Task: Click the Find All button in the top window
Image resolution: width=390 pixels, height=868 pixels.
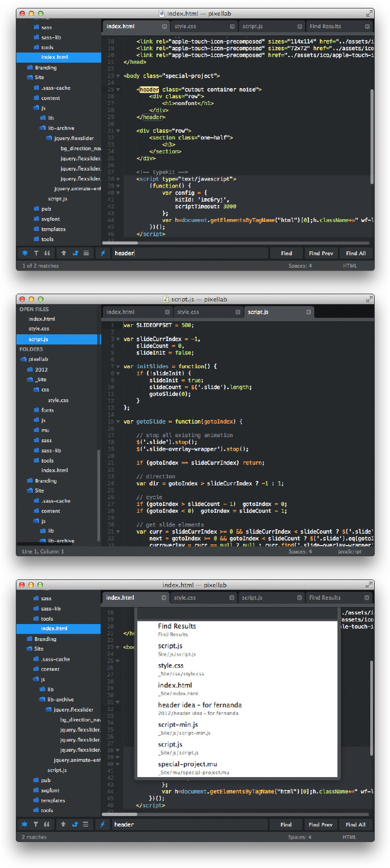Action: (x=356, y=254)
